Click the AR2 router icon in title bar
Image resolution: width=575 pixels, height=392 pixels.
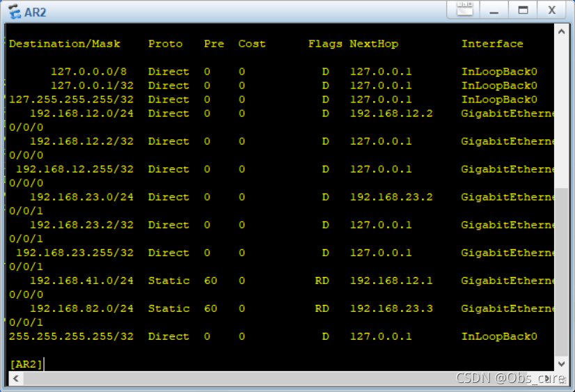[x=14, y=12]
